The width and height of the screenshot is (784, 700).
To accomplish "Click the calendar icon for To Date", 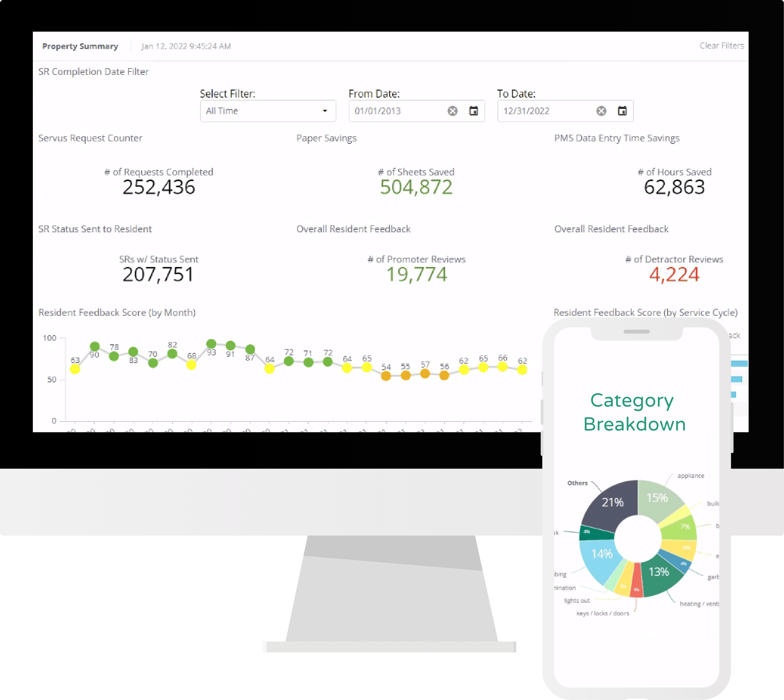I will (622, 111).
